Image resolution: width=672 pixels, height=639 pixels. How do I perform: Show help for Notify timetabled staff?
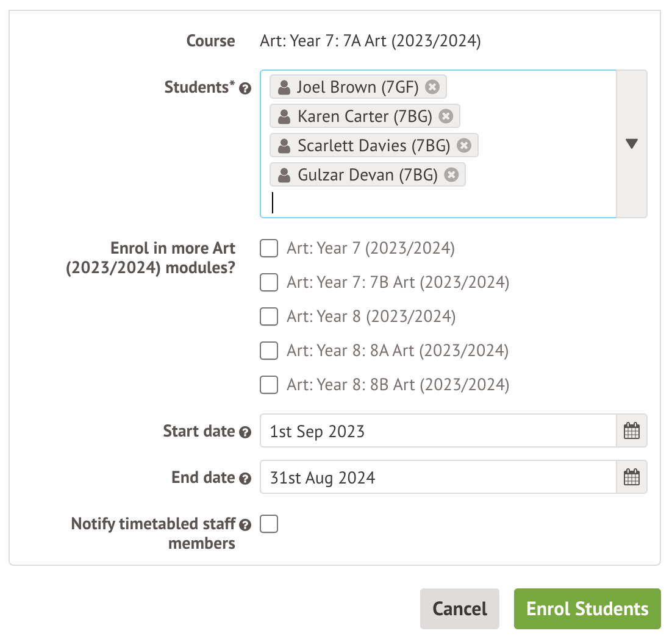point(245,525)
